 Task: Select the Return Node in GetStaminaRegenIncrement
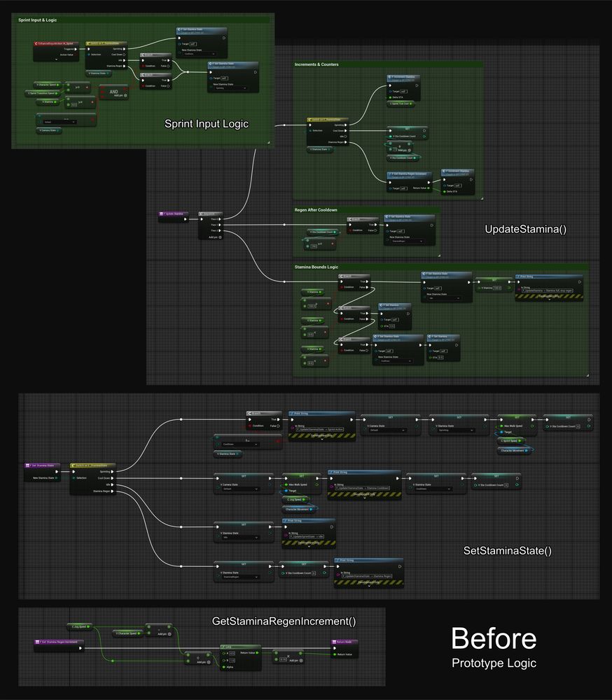click(x=345, y=648)
